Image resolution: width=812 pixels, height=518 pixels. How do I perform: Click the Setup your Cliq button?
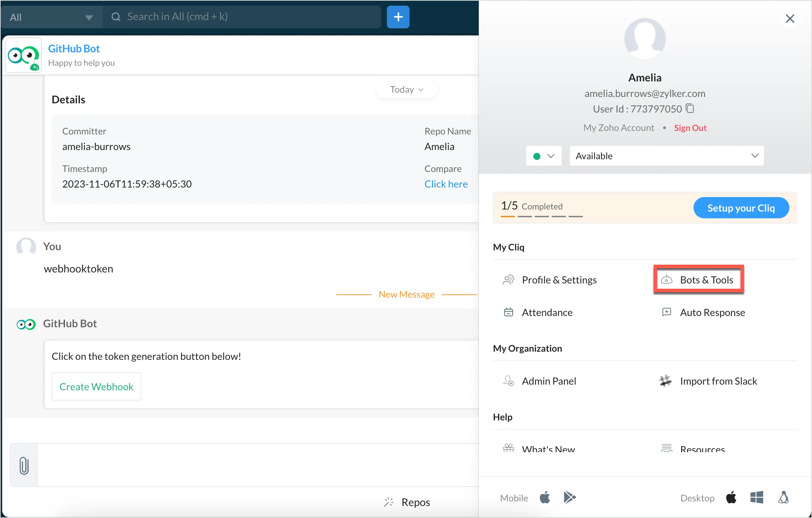click(741, 208)
